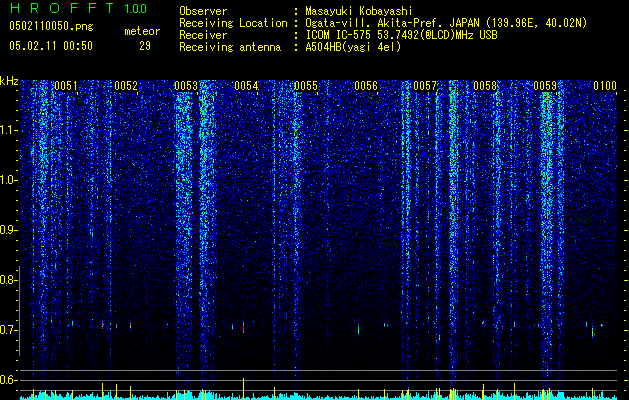Screen dimensions: 629x400
Task: Select the version number 1.0.0
Action: click(x=136, y=9)
